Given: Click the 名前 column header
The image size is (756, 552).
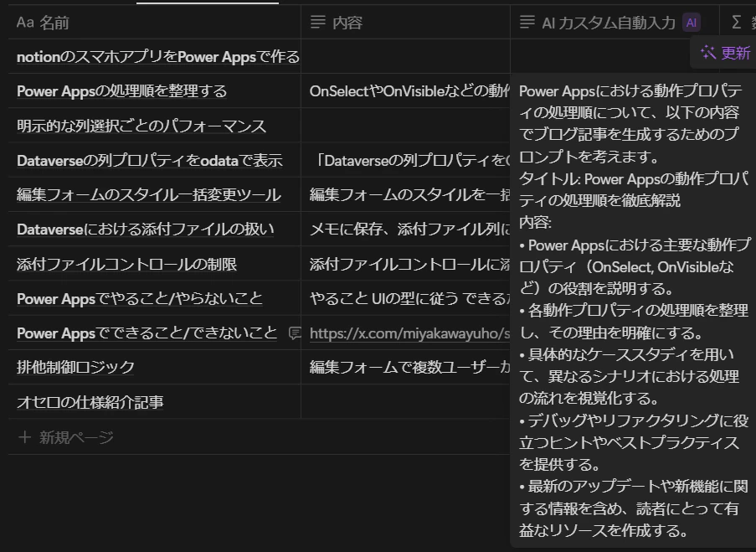Looking at the screenshot, I should pyautogui.click(x=154, y=22).
